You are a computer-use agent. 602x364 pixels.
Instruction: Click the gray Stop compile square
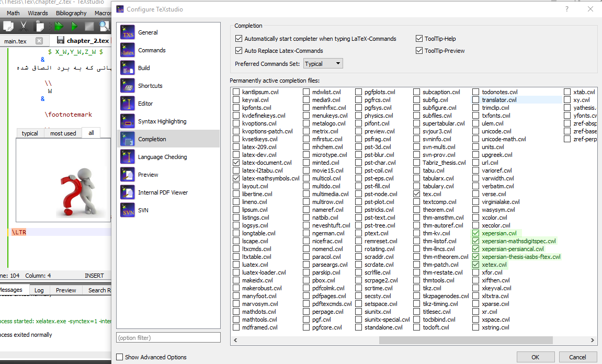89,26
